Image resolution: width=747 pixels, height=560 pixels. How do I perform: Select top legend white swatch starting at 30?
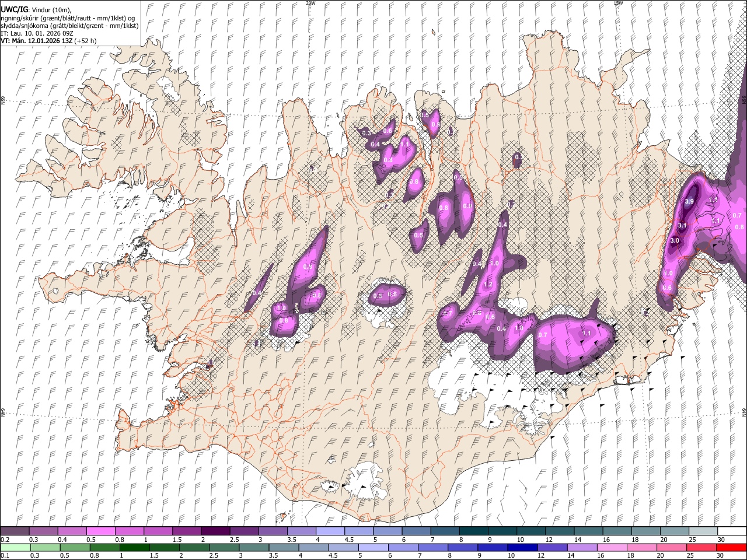coord(732,531)
